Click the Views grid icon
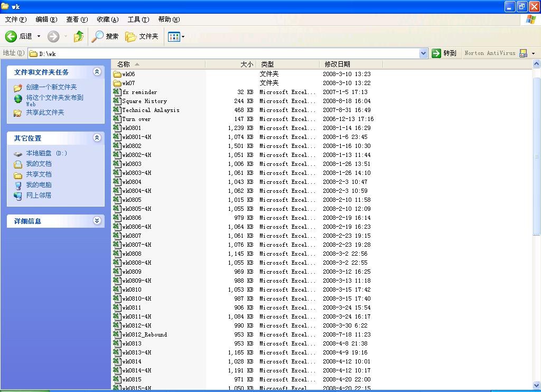Screen dimensions: 541x392 174,36
